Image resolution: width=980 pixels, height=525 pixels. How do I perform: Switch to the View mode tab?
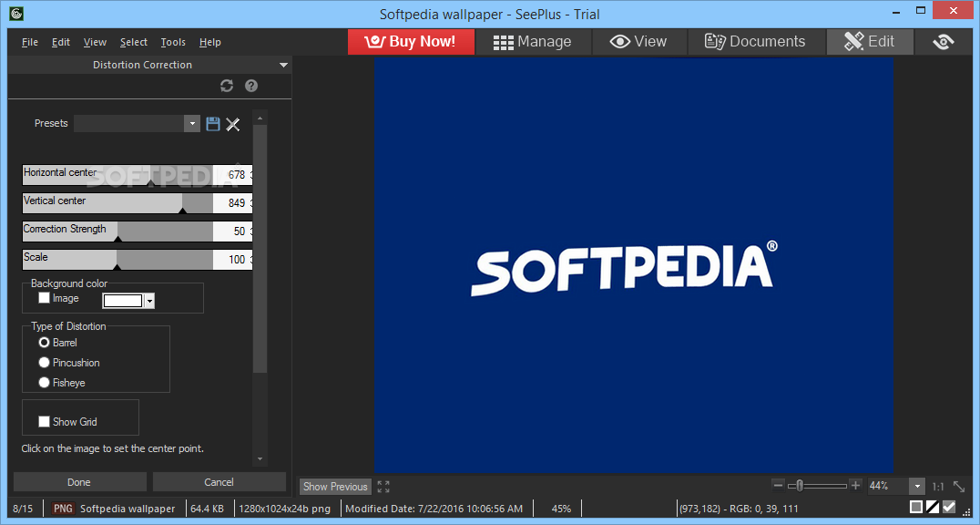[x=638, y=42]
